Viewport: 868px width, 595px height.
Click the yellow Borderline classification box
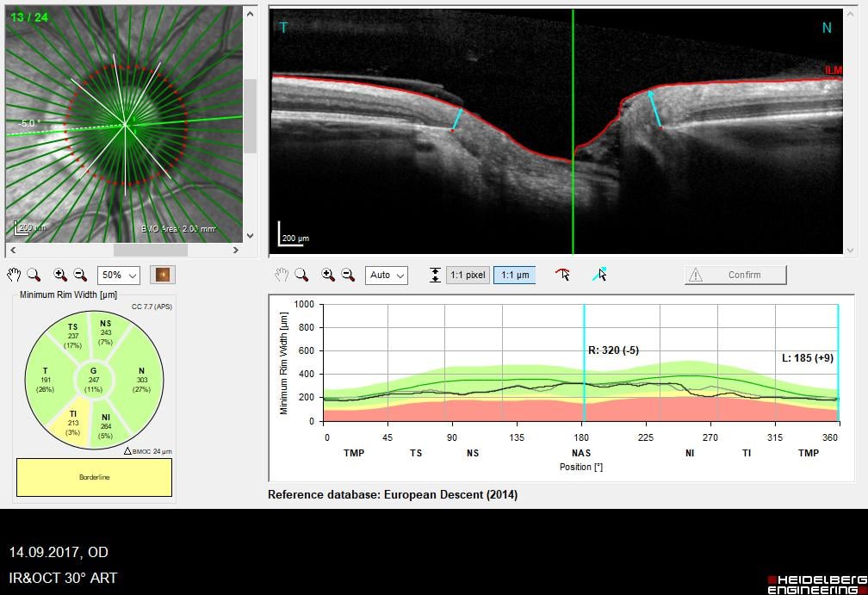[94, 477]
